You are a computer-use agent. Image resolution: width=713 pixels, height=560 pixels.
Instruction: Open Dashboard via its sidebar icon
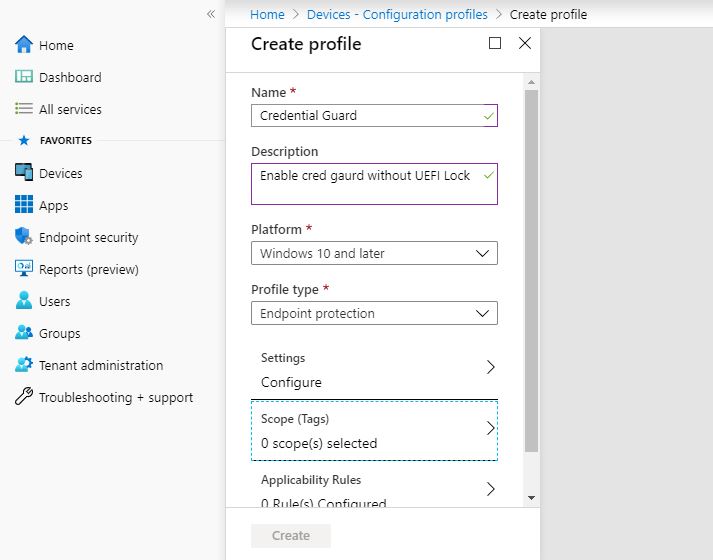tap(24, 77)
